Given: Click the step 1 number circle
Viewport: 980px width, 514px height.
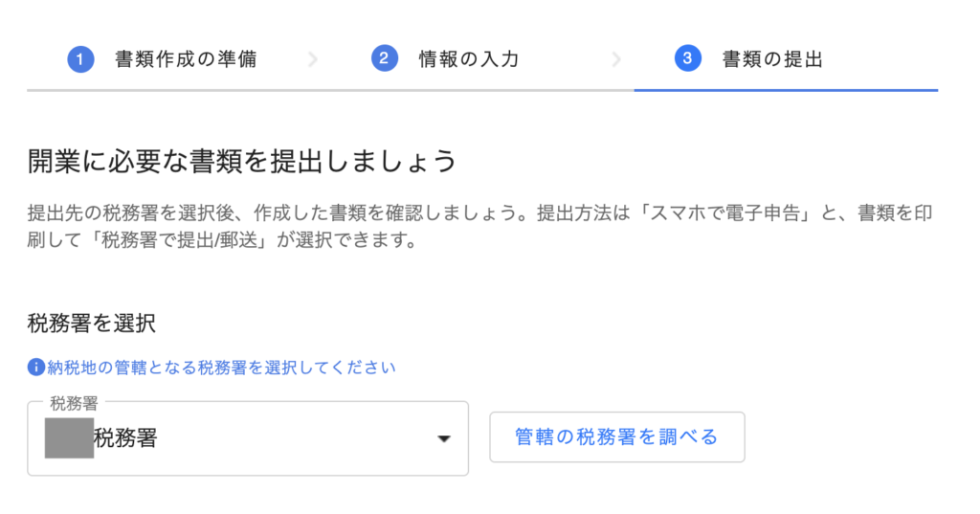Looking at the screenshot, I should [79, 59].
